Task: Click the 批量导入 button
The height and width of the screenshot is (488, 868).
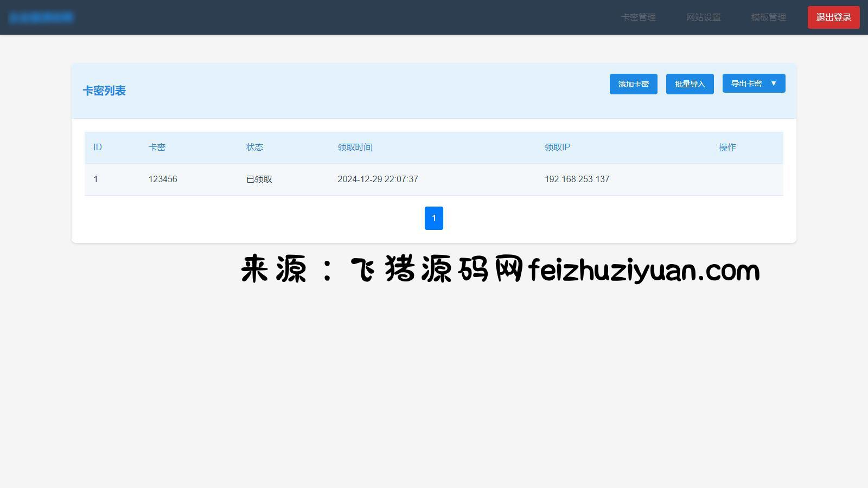Action: pos(690,84)
